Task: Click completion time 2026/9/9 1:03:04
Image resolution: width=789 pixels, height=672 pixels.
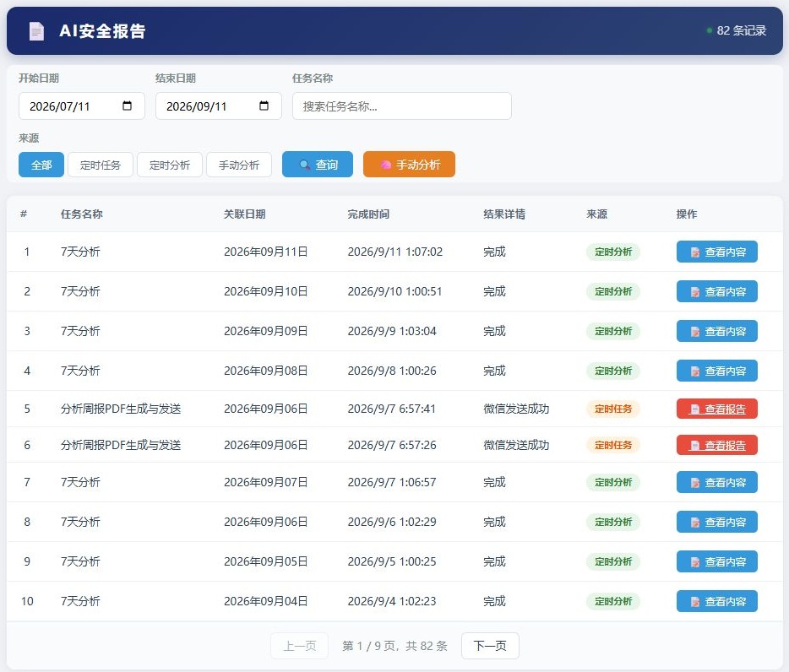Action: click(392, 331)
